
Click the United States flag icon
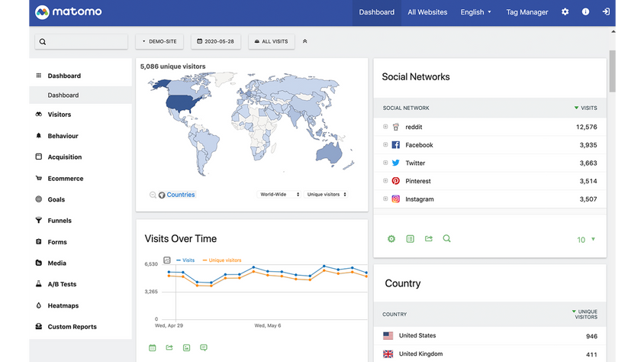click(388, 336)
